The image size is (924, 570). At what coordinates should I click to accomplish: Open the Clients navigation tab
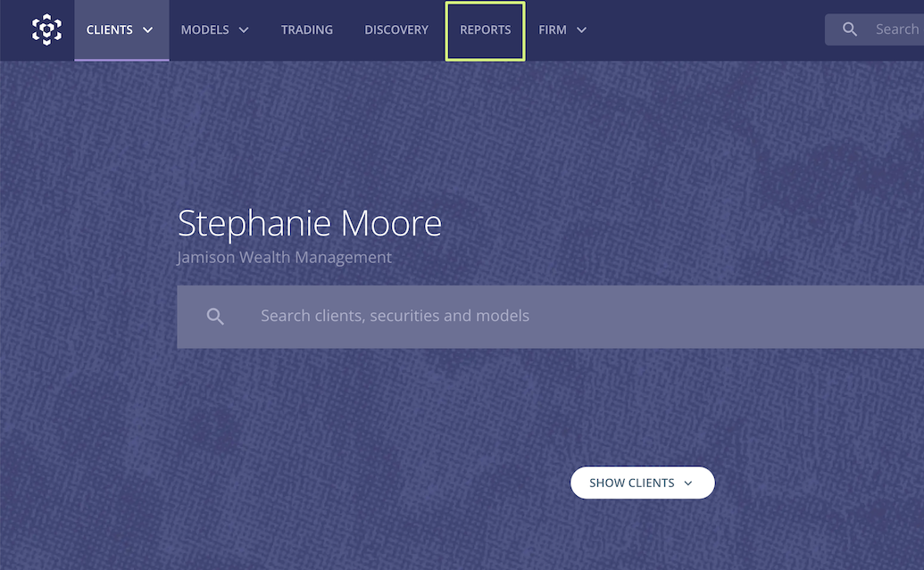click(x=121, y=30)
